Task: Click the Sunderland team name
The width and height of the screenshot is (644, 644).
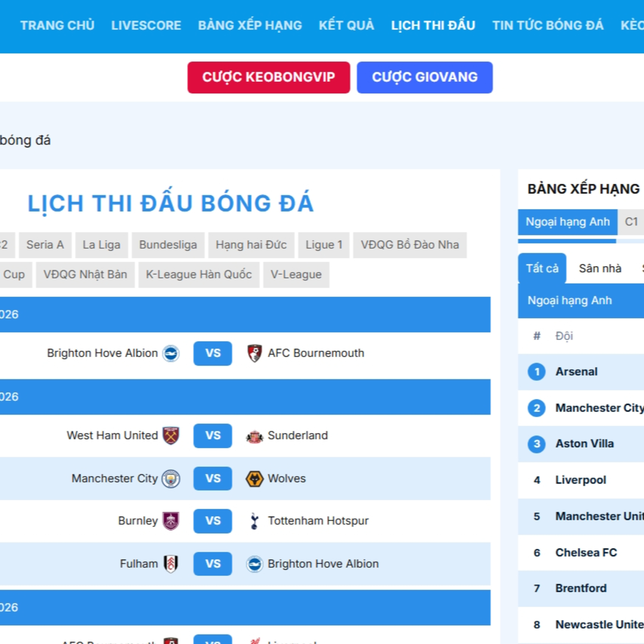Action: [298, 436]
